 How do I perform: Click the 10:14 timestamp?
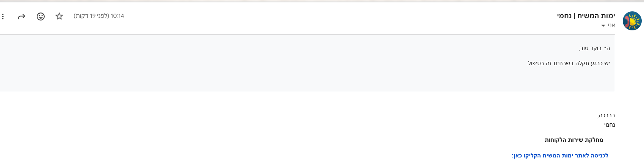tap(117, 16)
